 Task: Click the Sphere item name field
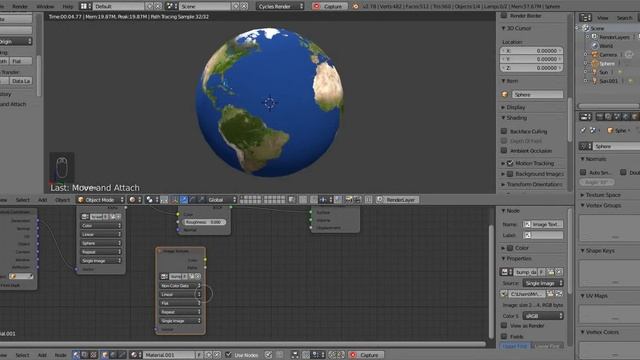pos(538,94)
